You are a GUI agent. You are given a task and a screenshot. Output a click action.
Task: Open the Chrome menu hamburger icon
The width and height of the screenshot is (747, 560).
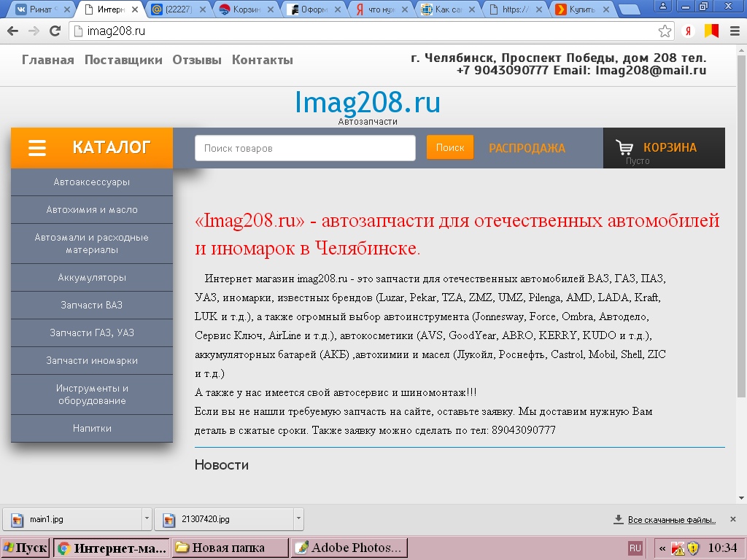(x=735, y=31)
